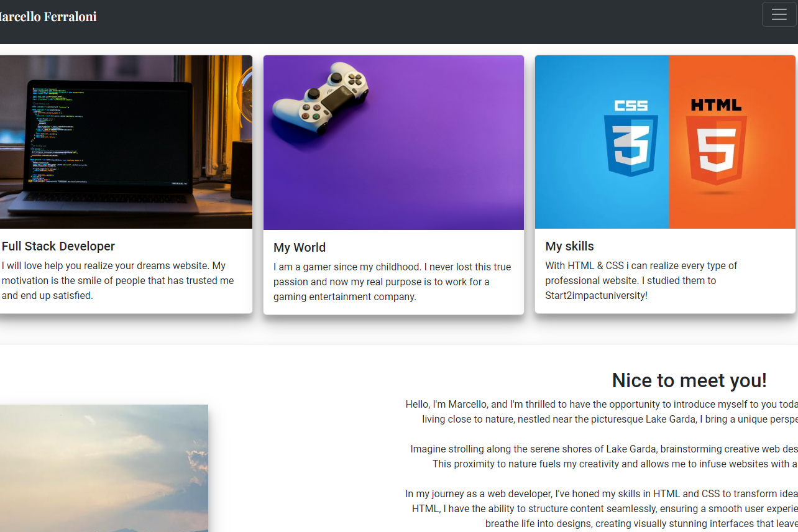This screenshot has width=798, height=532.
Task: Open the hamburger navigation menu
Action: pos(779,14)
